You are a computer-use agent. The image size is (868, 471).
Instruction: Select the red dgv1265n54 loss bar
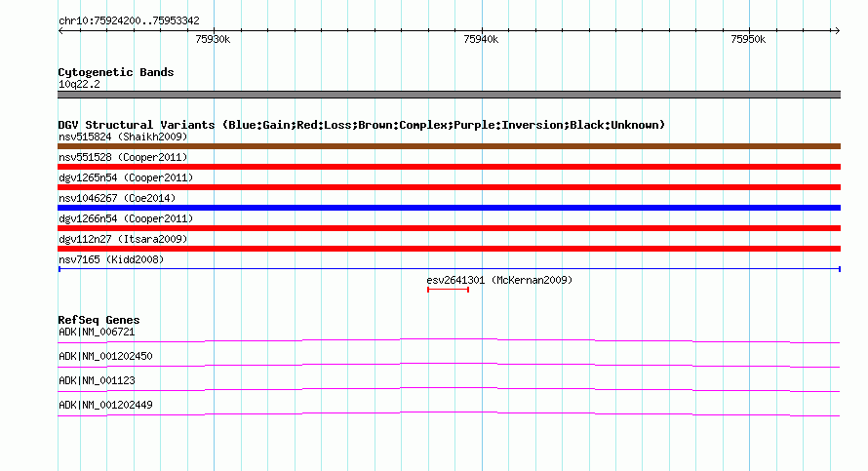tap(449, 187)
